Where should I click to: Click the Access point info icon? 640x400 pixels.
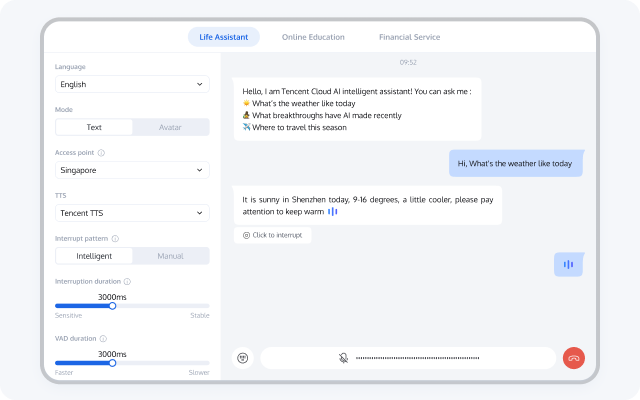(x=101, y=153)
